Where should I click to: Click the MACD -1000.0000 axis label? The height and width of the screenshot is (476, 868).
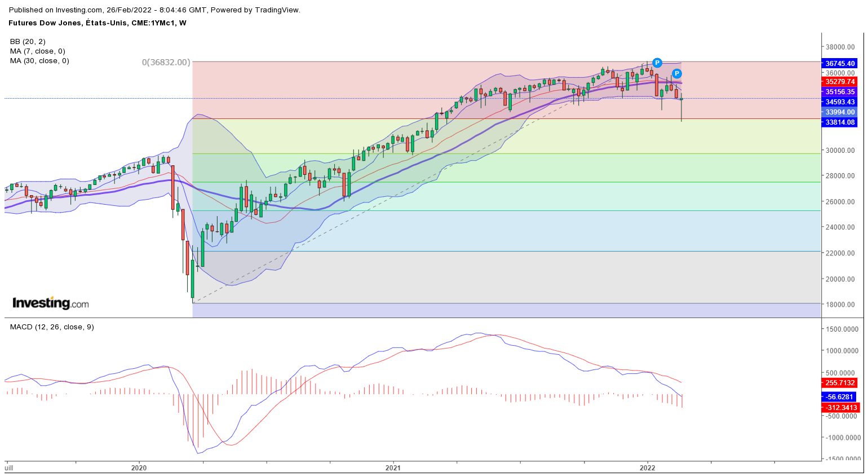tap(842, 438)
